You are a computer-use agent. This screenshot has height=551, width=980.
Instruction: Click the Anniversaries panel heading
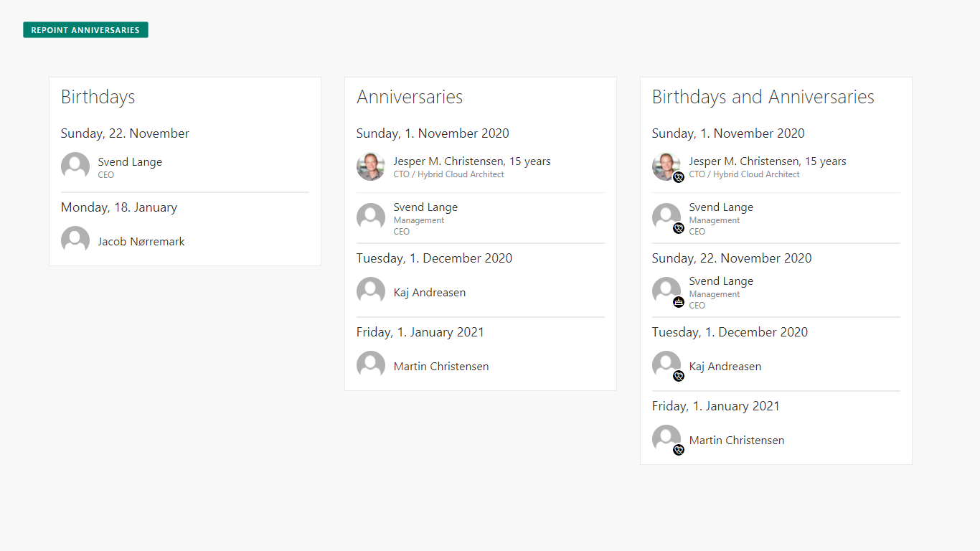pyautogui.click(x=410, y=97)
